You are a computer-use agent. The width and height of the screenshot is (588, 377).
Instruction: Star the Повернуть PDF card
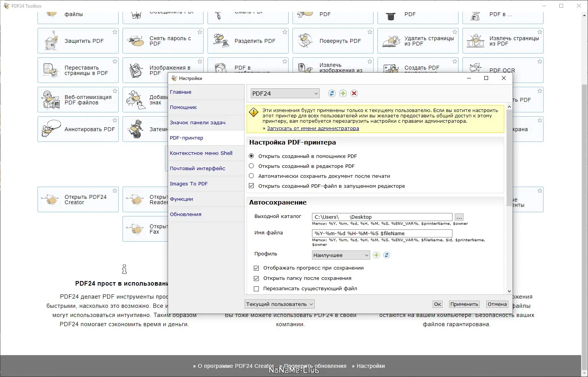[x=370, y=32]
